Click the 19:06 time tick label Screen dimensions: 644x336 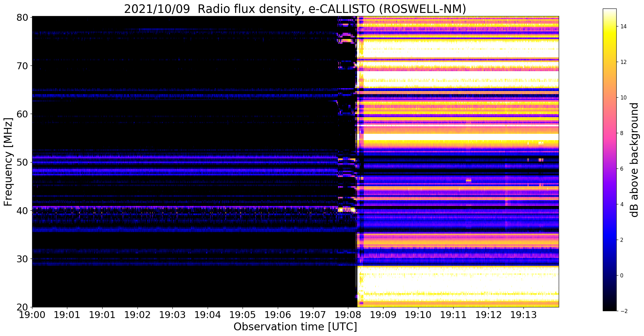(x=278, y=315)
